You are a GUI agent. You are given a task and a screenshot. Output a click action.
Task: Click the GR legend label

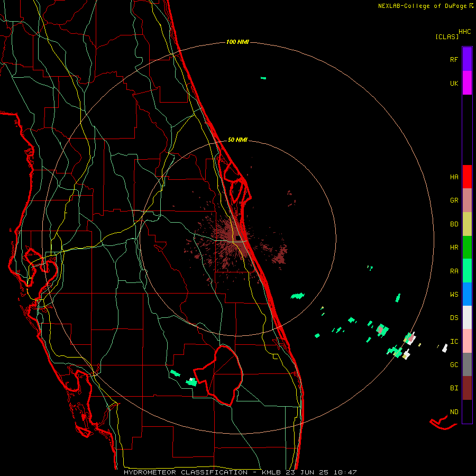tap(454, 200)
